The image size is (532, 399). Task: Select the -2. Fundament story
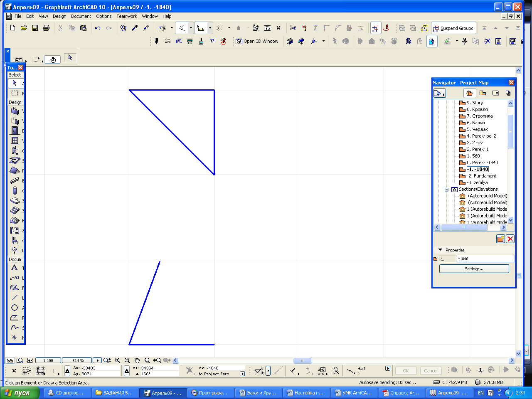(x=481, y=176)
